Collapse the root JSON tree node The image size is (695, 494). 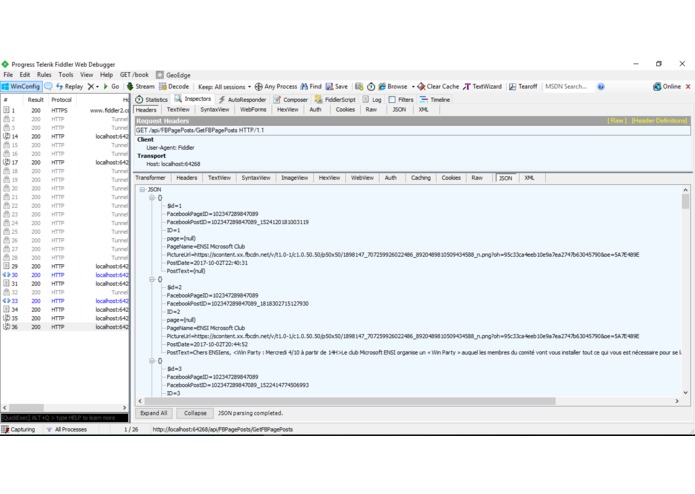click(x=142, y=189)
